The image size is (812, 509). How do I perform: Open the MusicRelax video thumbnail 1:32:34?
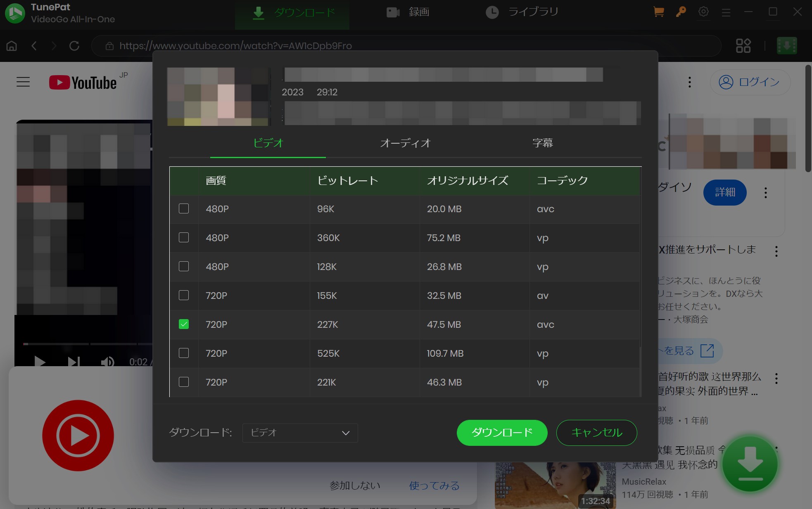(x=555, y=485)
